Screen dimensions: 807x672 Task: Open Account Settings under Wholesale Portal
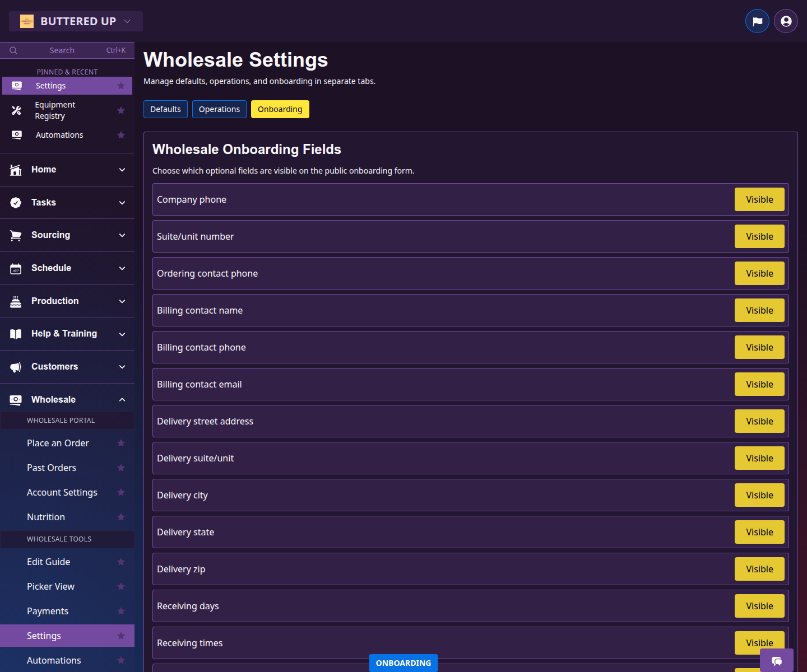62,492
